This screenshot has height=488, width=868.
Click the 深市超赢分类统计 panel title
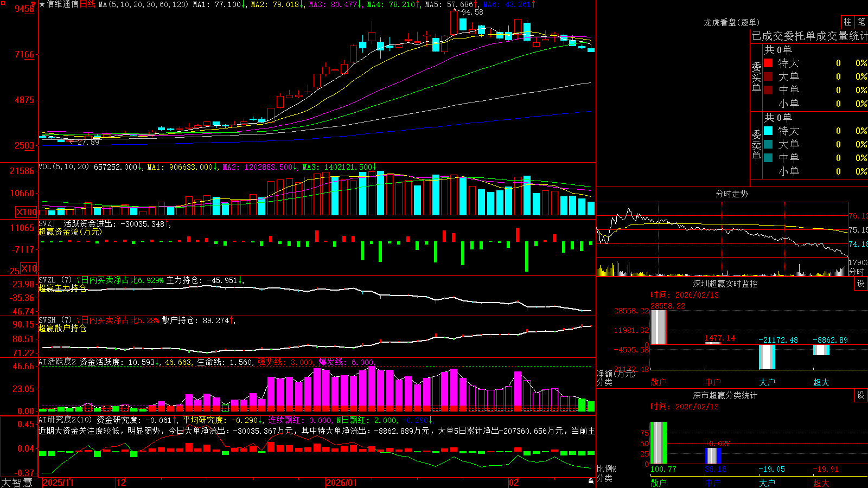click(725, 395)
